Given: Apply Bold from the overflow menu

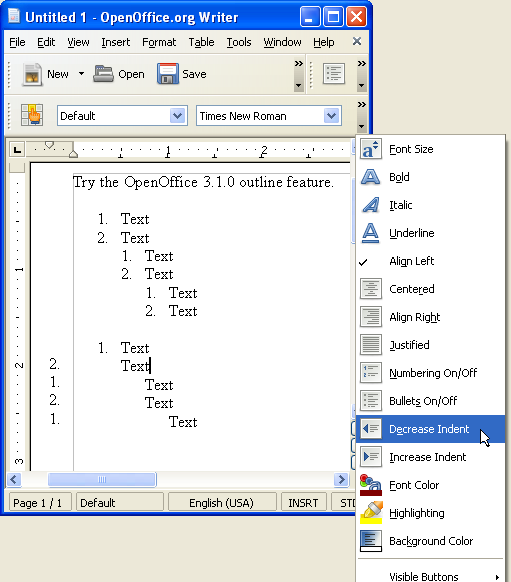Looking at the screenshot, I should point(430,177).
